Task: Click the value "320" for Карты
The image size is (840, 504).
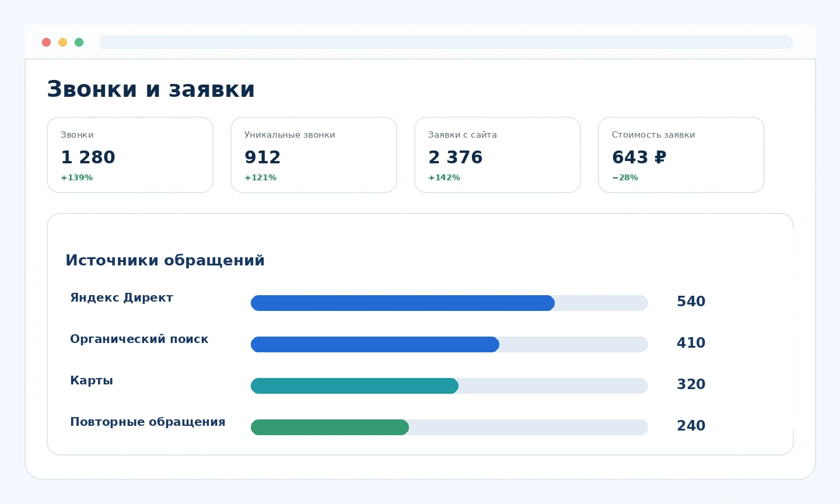Action: (x=691, y=384)
